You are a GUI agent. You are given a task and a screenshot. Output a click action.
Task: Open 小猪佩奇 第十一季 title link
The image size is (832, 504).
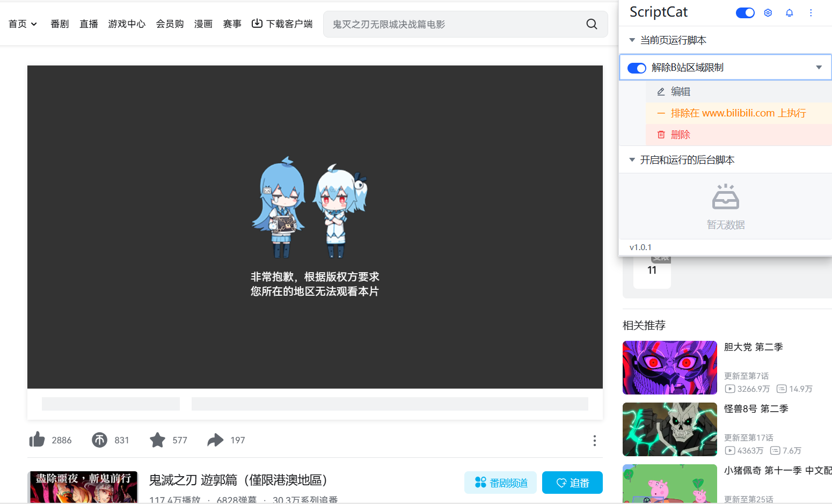click(x=778, y=471)
